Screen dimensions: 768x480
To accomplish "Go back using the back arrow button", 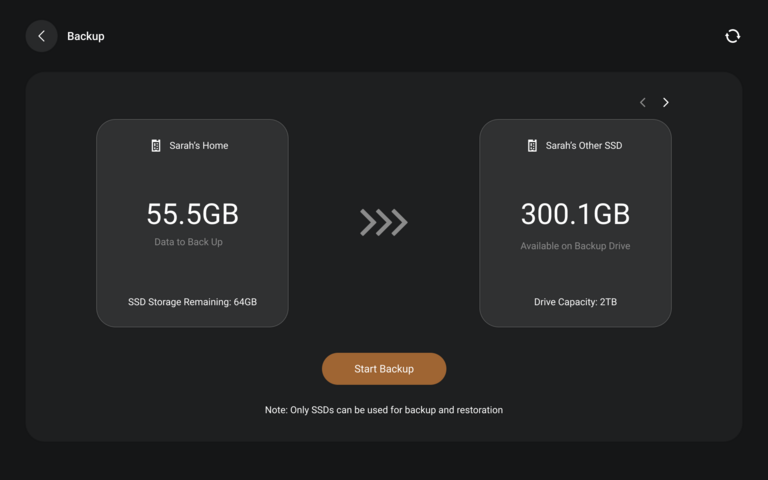I will pos(42,36).
